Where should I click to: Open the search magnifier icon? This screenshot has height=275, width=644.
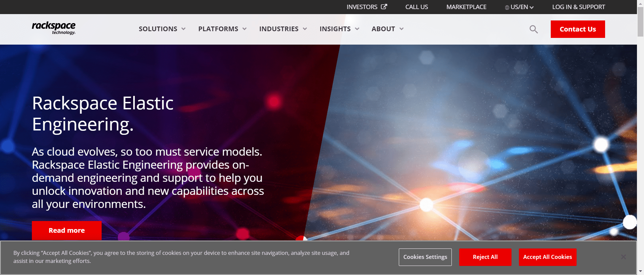point(534,30)
